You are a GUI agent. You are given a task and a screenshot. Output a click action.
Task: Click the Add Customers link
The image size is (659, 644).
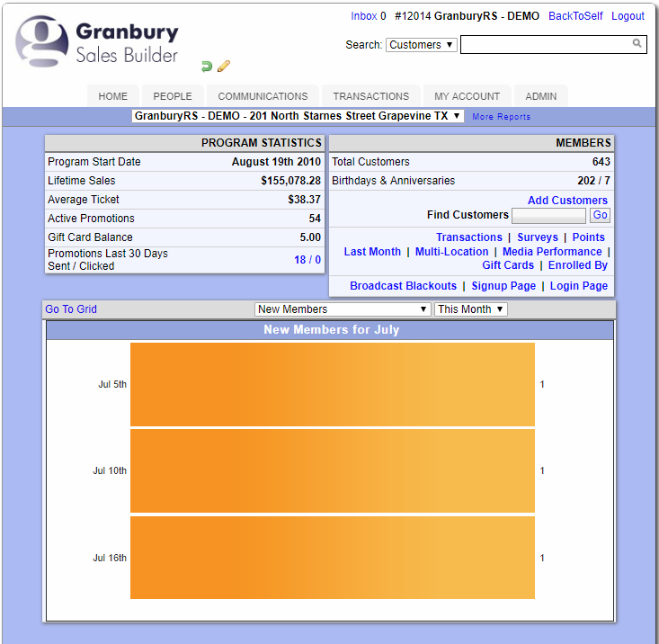tap(567, 200)
